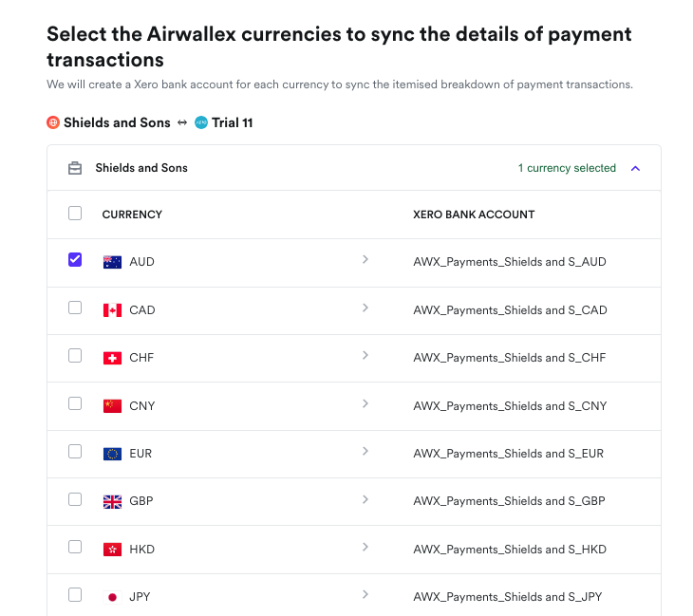
Task: Click the Xero logo beside Trial 11
Action: click(201, 122)
